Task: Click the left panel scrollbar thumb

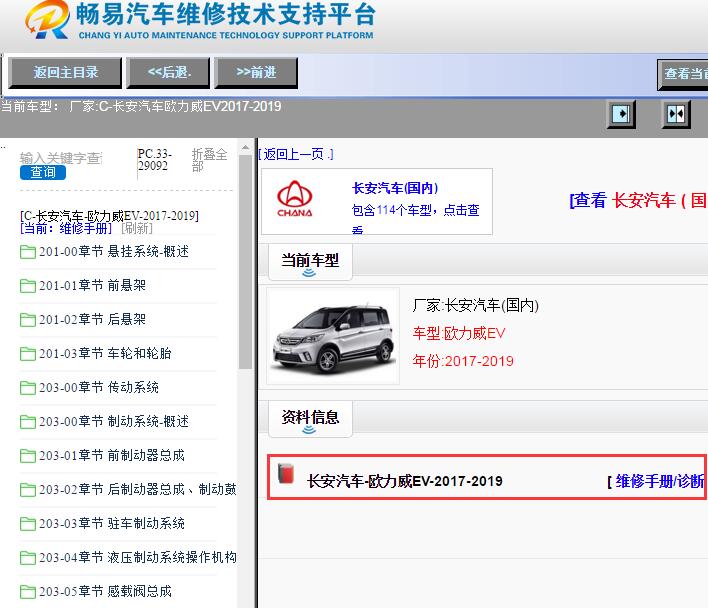Action: tap(245, 262)
